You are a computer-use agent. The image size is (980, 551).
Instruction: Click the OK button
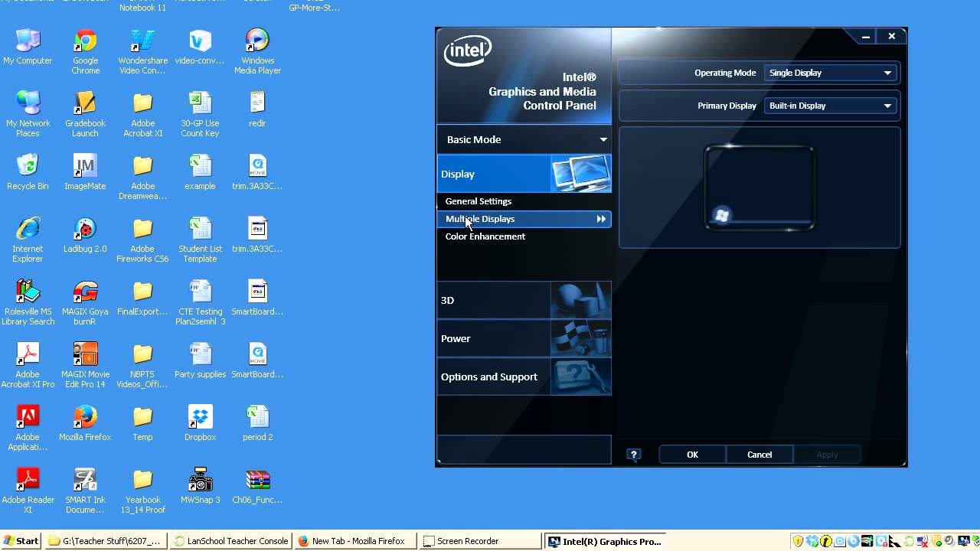tap(692, 455)
